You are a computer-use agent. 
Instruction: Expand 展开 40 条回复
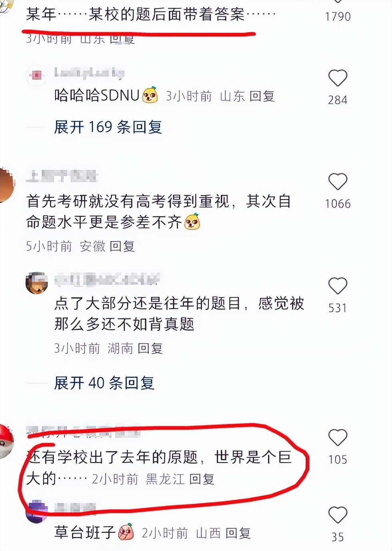coord(104,383)
